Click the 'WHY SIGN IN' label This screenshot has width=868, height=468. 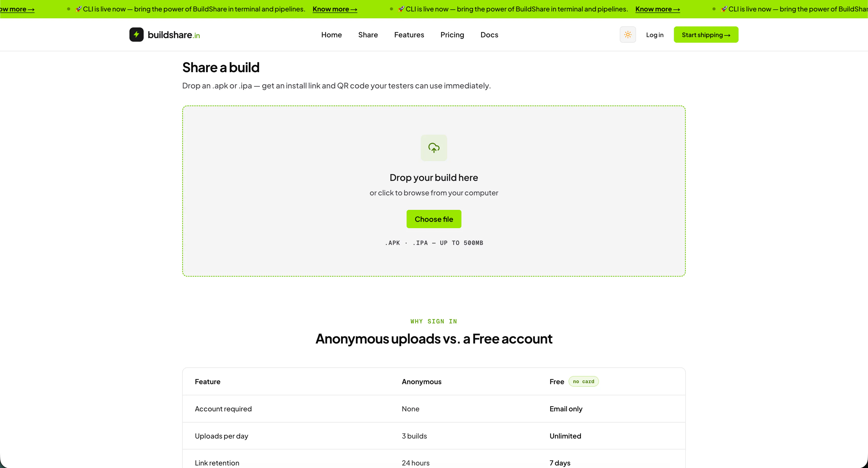[x=434, y=322]
